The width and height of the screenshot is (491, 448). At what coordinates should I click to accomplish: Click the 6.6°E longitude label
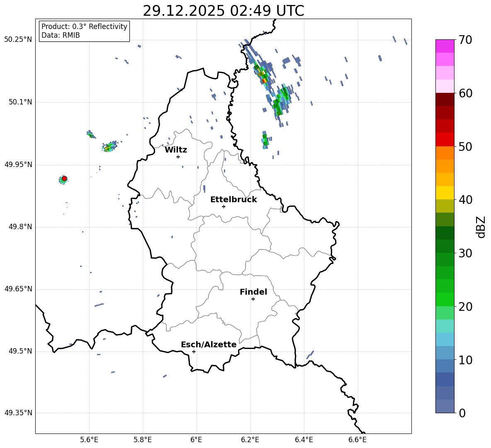coord(357,440)
